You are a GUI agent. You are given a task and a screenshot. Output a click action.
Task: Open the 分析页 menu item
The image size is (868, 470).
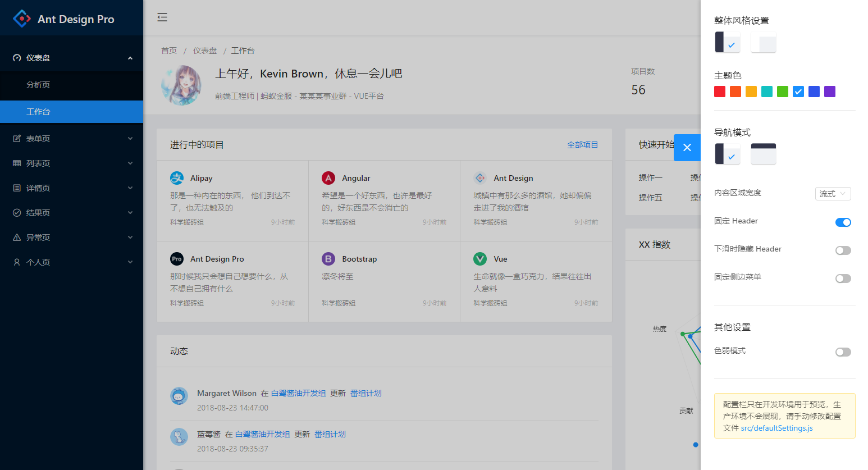tap(71, 85)
